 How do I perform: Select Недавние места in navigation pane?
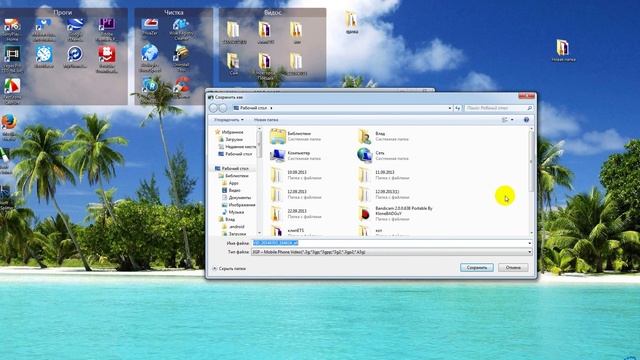pyautogui.click(x=238, y=147)
